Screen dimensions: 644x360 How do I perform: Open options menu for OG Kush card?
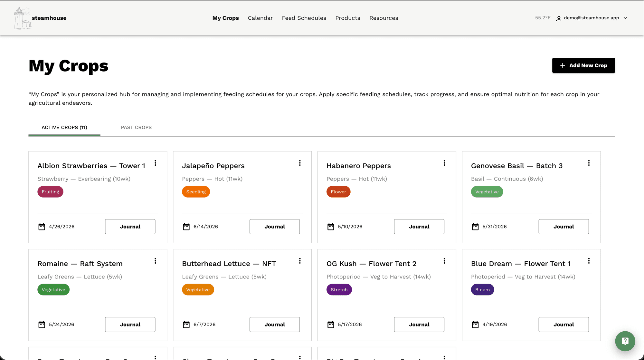(x=444, y=261)
